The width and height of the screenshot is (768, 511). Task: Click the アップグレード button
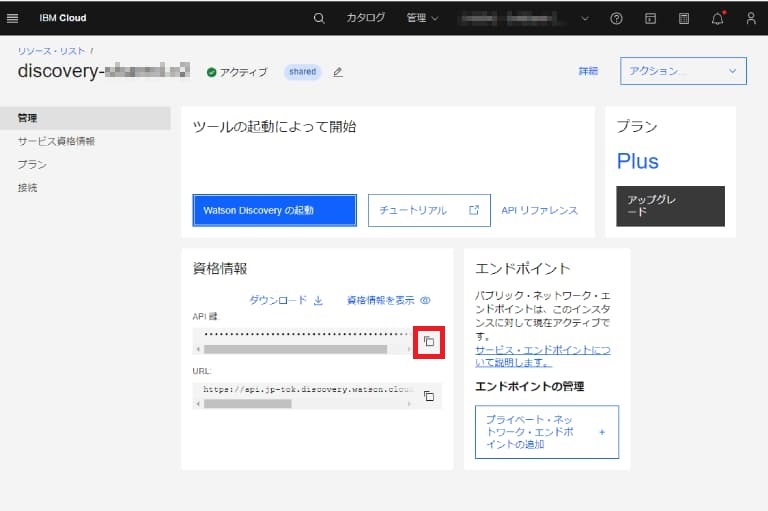click(x=670, y=206)
